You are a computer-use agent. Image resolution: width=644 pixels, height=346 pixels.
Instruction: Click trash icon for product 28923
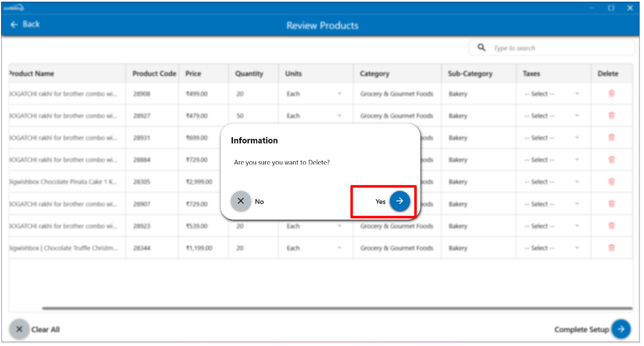point(612,226)
